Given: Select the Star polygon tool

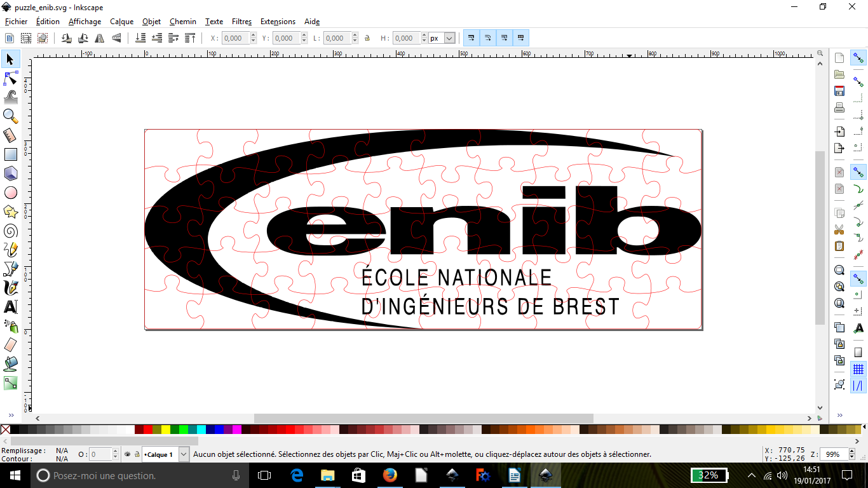Looking at the screenshot, I should coord(10,212).
